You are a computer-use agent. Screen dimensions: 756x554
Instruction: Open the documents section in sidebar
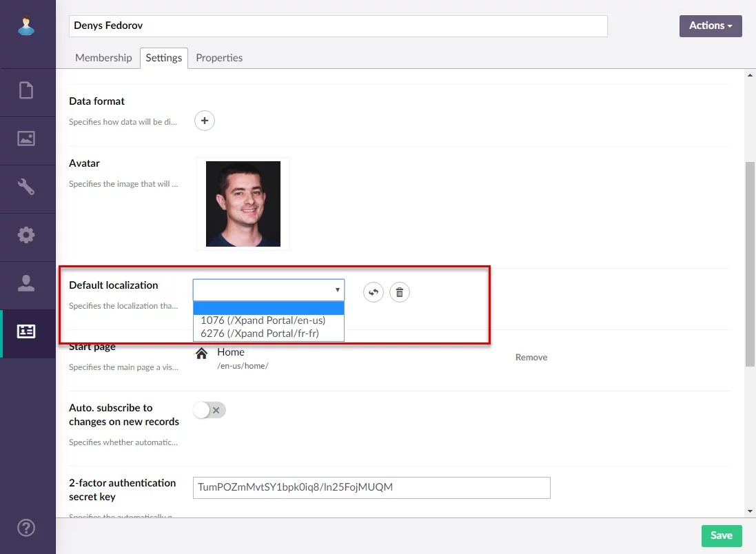(x=26, y=90)
